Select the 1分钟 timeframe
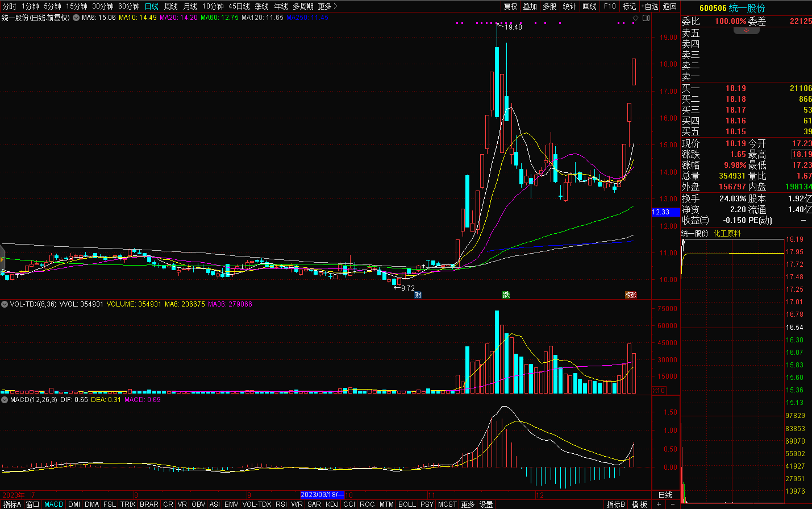 (x=31, y=6)
